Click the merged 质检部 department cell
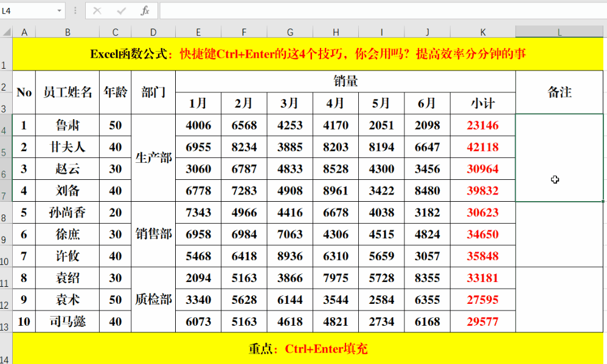 [x=153, y=300]
